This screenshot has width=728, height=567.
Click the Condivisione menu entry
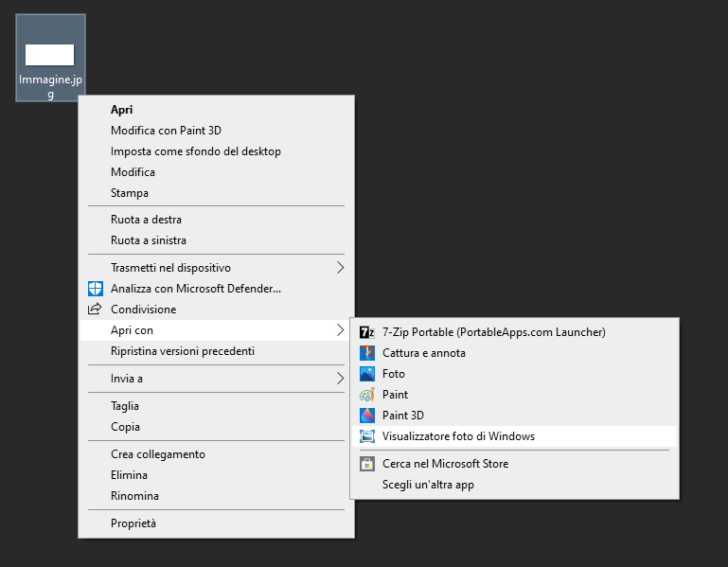(x=217, y=310)
